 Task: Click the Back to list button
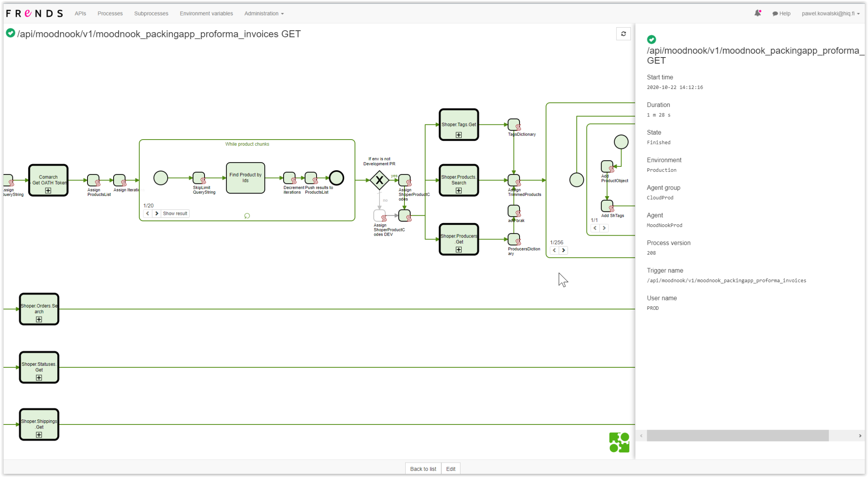coord(423,469)
